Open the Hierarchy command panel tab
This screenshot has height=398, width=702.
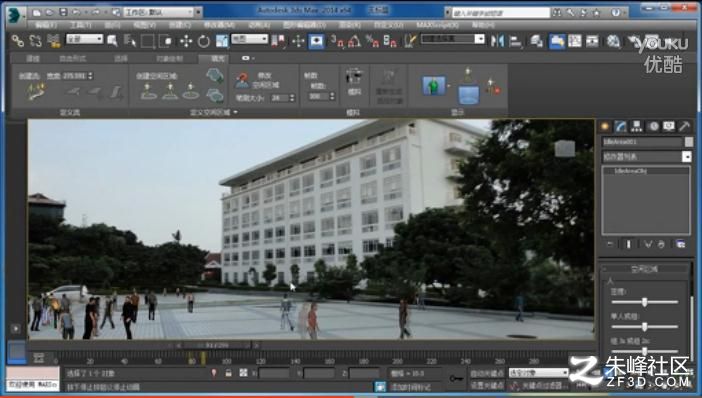pyautogui.click(x=636, y=127)
